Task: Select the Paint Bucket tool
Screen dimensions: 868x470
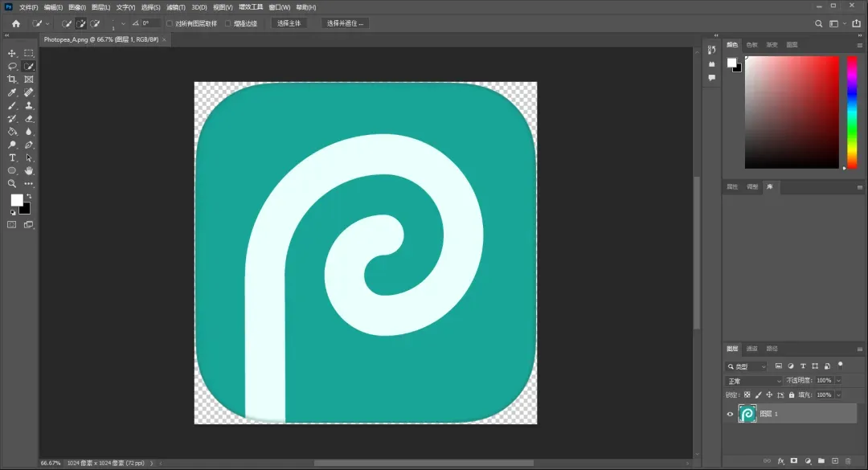Action: (x=11, y=132)
